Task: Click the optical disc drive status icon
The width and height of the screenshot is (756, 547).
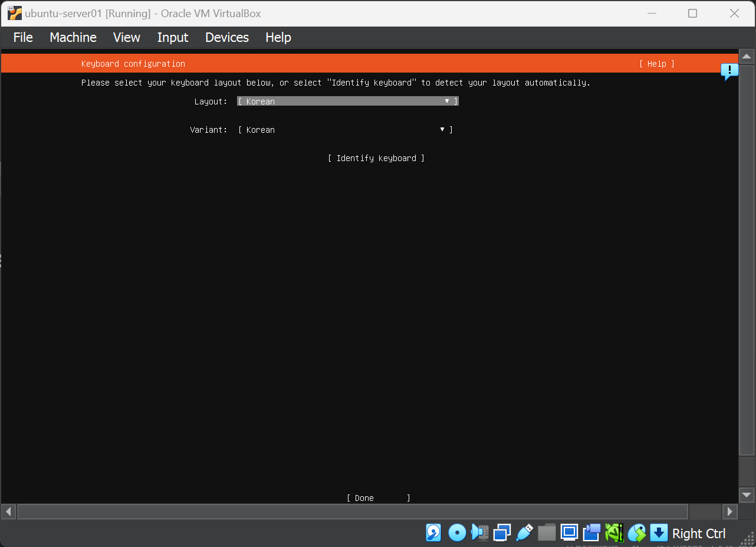Action: coord(457,533)
